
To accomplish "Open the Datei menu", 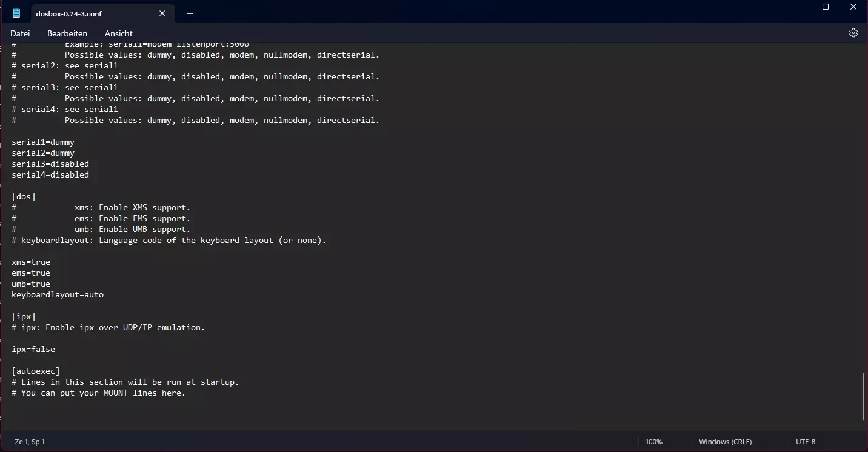I will tap(20, 33).
